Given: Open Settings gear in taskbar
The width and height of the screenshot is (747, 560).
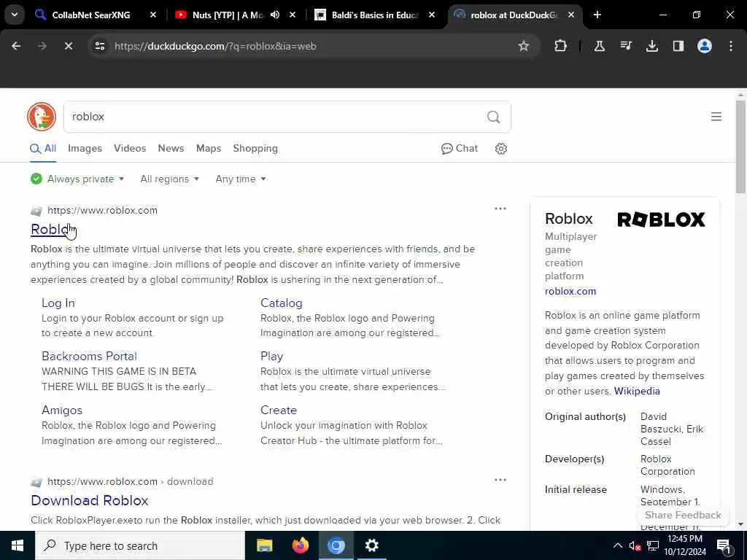Looking at the screenshot, I should [x=371, y=545].
